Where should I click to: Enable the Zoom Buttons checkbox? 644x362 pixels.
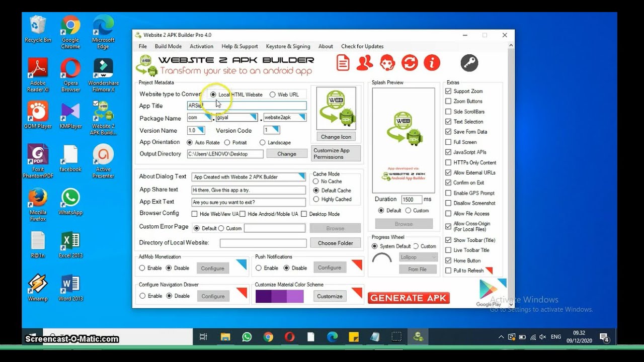coord(448,101)
